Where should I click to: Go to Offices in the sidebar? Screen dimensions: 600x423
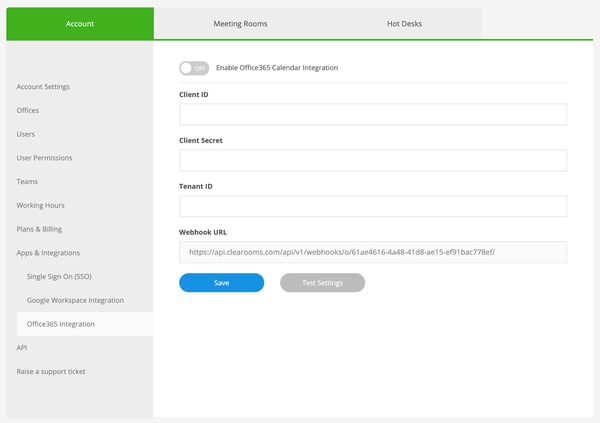tap(28, 110)
